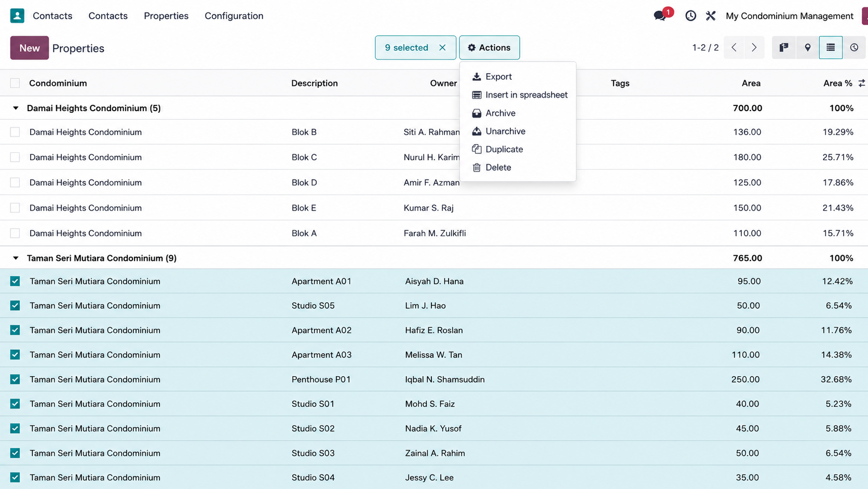The width and height of the screenshot is (868, 489).
Task: Click the New button
Action: pyautogui.click(x=30, y=48)
